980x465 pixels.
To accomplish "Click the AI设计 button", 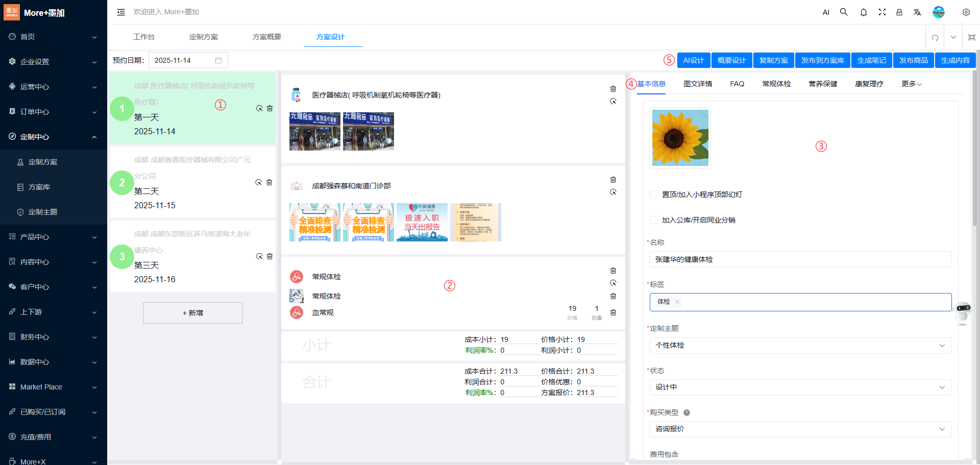I will click(693, 60).
